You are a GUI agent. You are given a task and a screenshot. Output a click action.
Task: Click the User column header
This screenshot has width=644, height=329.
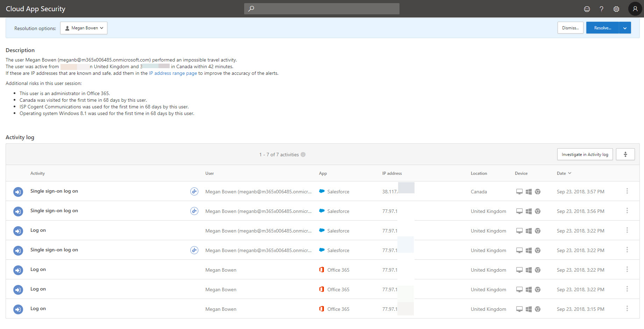[x=210, y=173]
